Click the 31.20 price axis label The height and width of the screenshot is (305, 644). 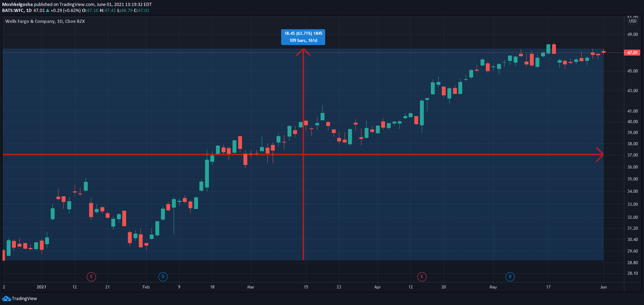632,228
